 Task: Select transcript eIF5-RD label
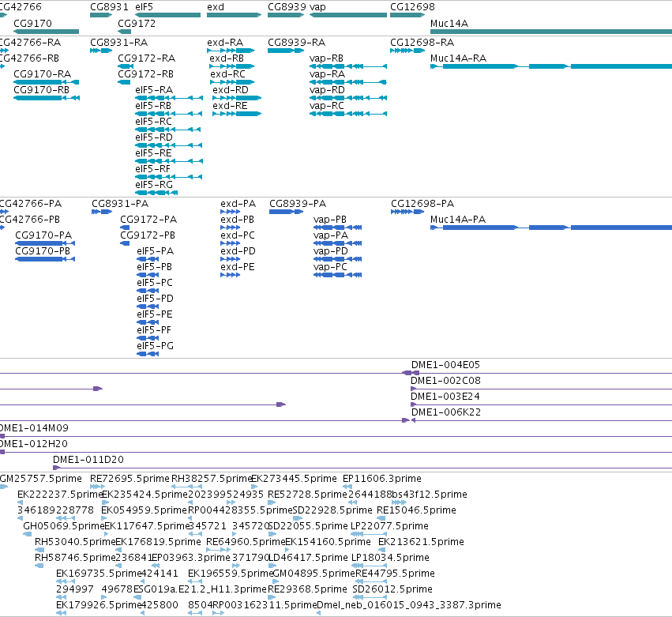(154, 137)
